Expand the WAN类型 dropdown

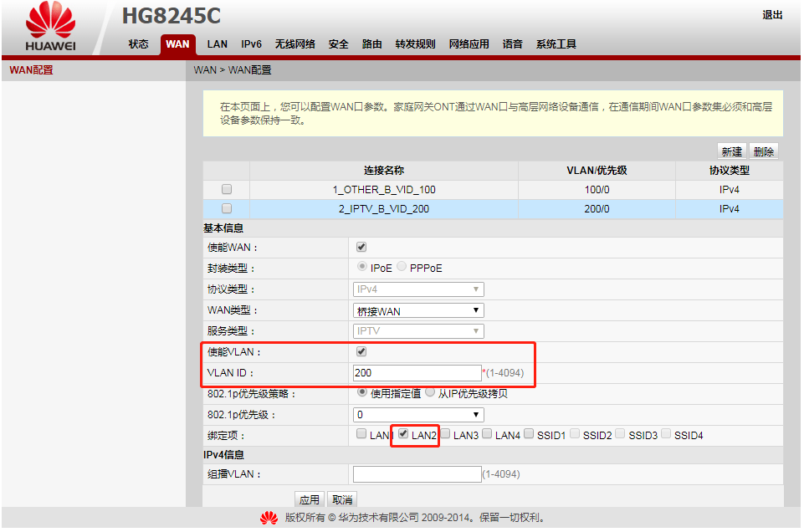[x=418, y=310]
